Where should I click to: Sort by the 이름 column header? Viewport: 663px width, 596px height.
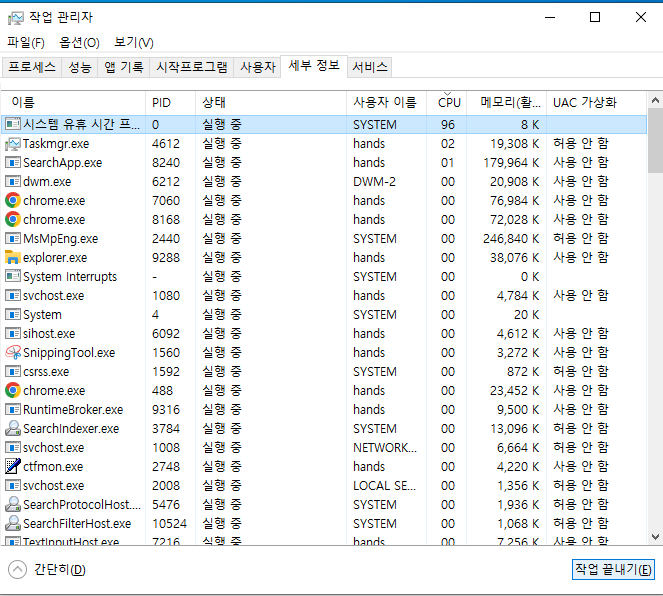tap(74, 103)
